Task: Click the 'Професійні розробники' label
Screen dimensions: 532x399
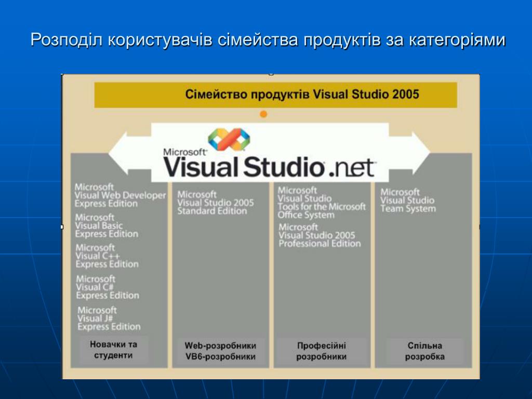Action: [321, 351]
